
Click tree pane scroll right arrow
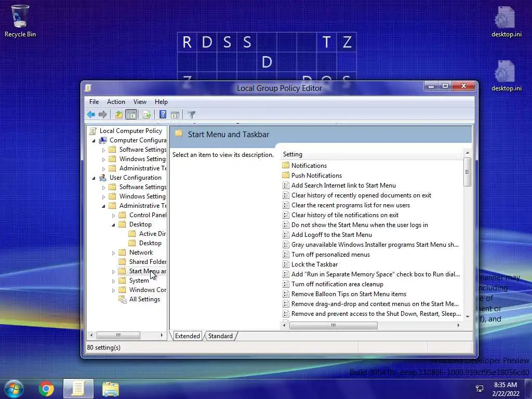tap(162, 335)
